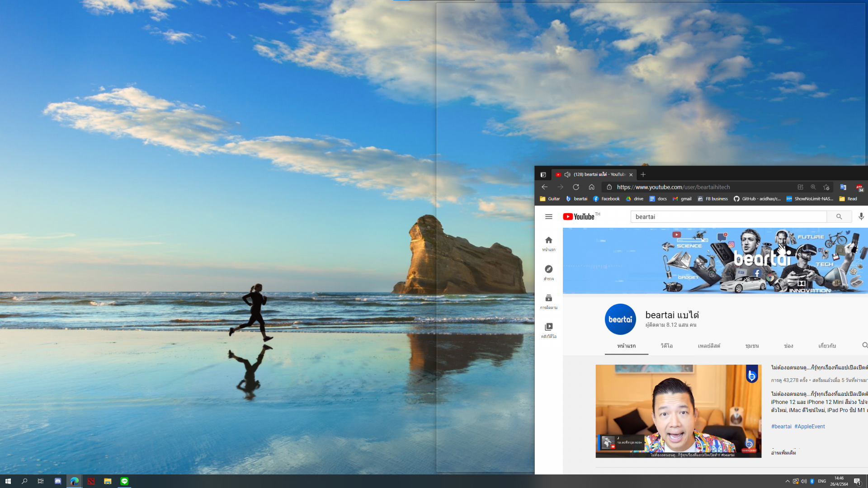Open the GitHub acidhax bookmark
Screen dimensions: 868x488
pyautogui.click(x=757, y=199)
